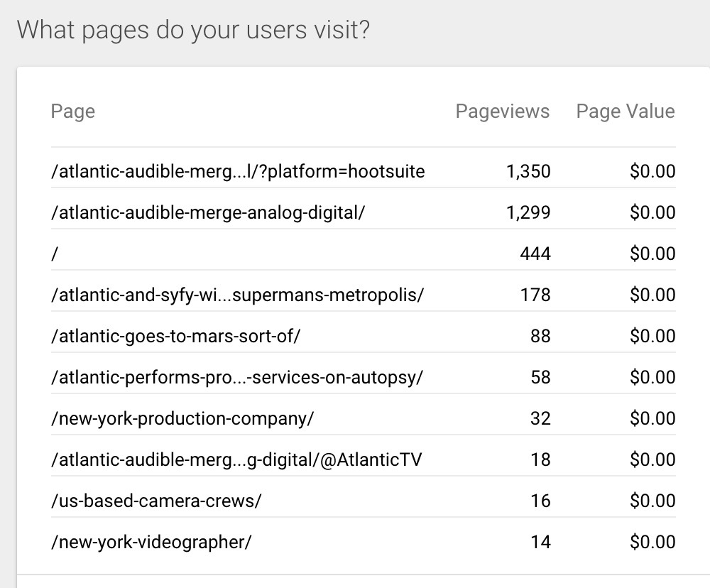Screen dimensions: 710x588
Task: Open the atlantic-performs services-on-autopsy page link
Action: click(x=236, y=377)
